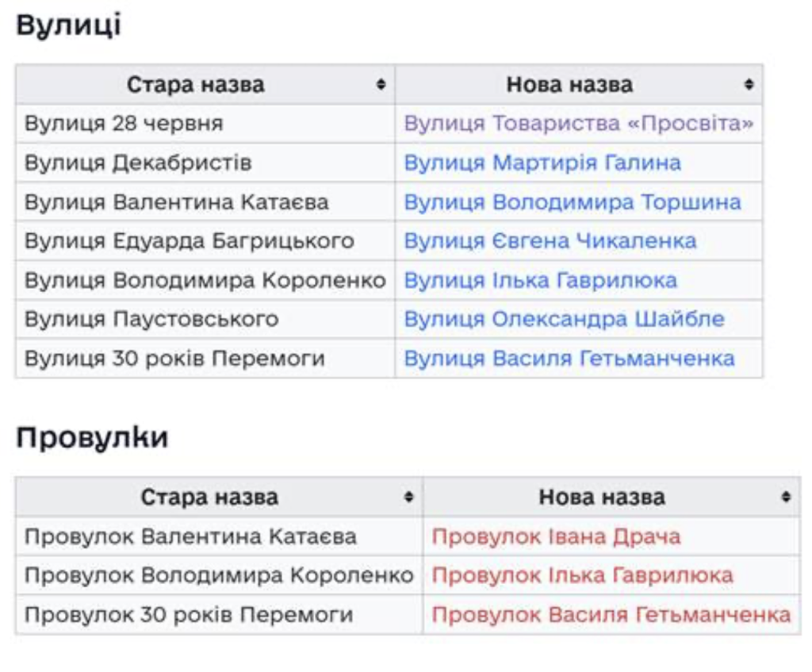
Task: Click the Вулиця Декабристів cell
Action: (x=138, y=163)
